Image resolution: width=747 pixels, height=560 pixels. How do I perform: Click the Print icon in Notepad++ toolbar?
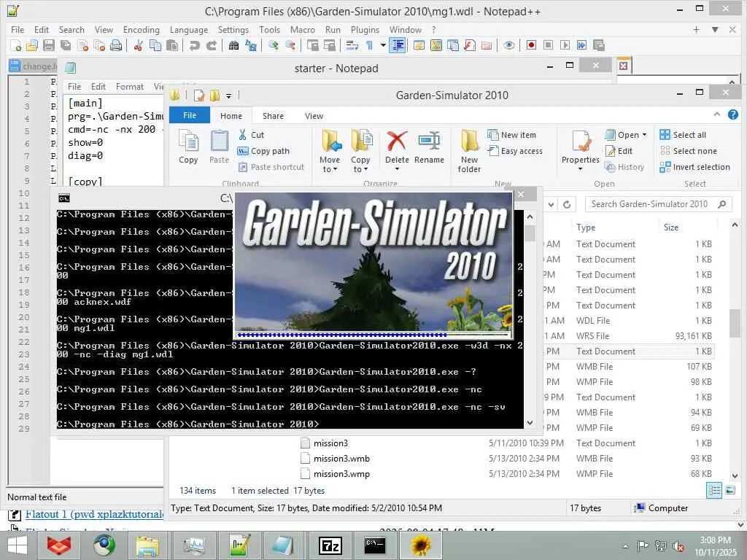pos(116,45)
